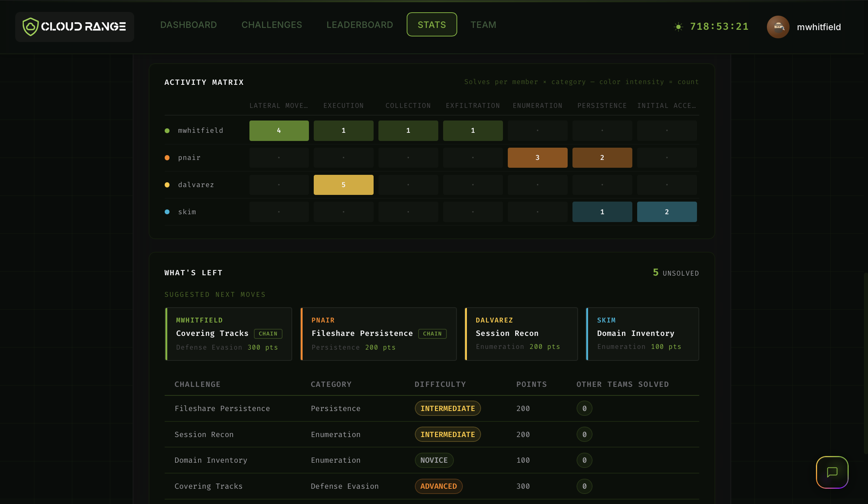The height and width of the screenshot is (504, 868).
Task: Click the skim row label
Action: 187,212
